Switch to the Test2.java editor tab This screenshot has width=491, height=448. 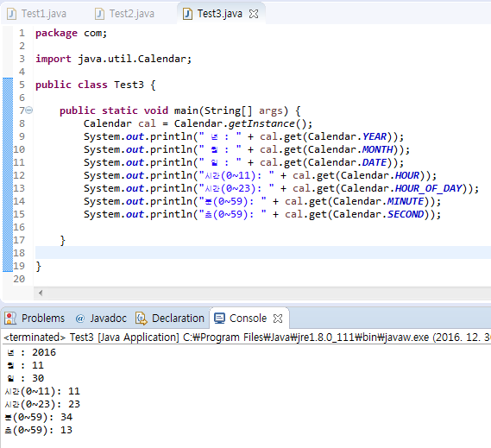click(x=125, y=14)
